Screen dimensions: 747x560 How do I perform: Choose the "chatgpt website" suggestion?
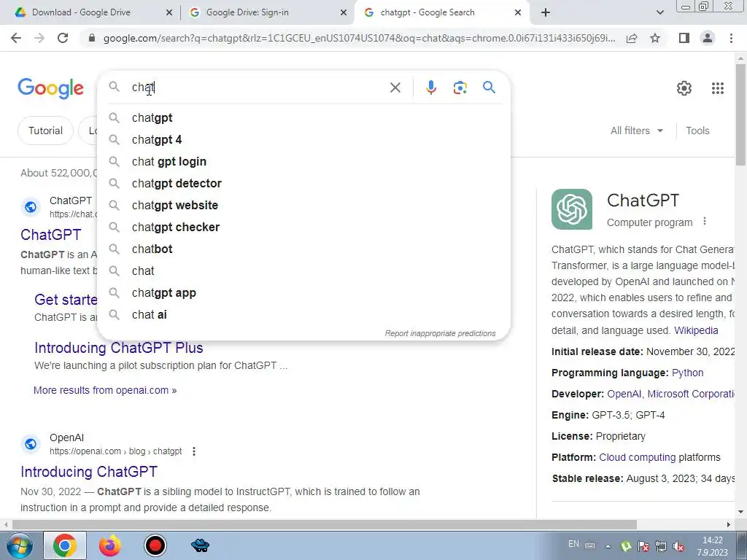(x=304, y=205)
